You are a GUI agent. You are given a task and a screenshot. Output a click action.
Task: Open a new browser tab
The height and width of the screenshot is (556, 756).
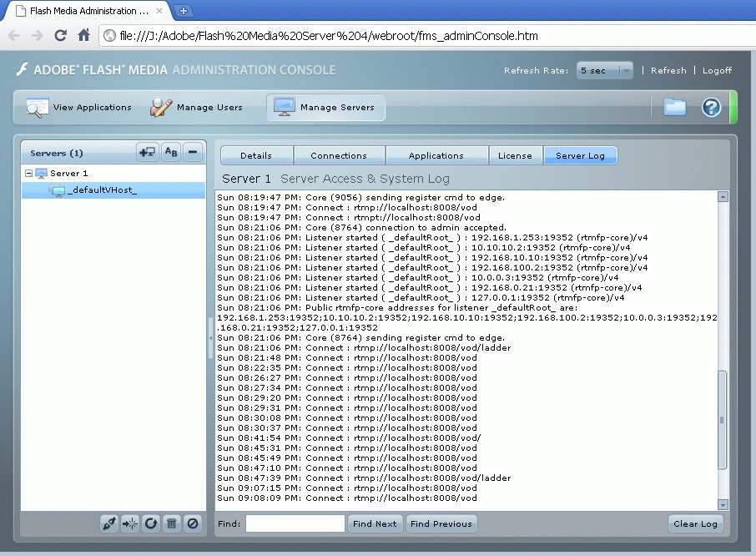pos(184,11)
